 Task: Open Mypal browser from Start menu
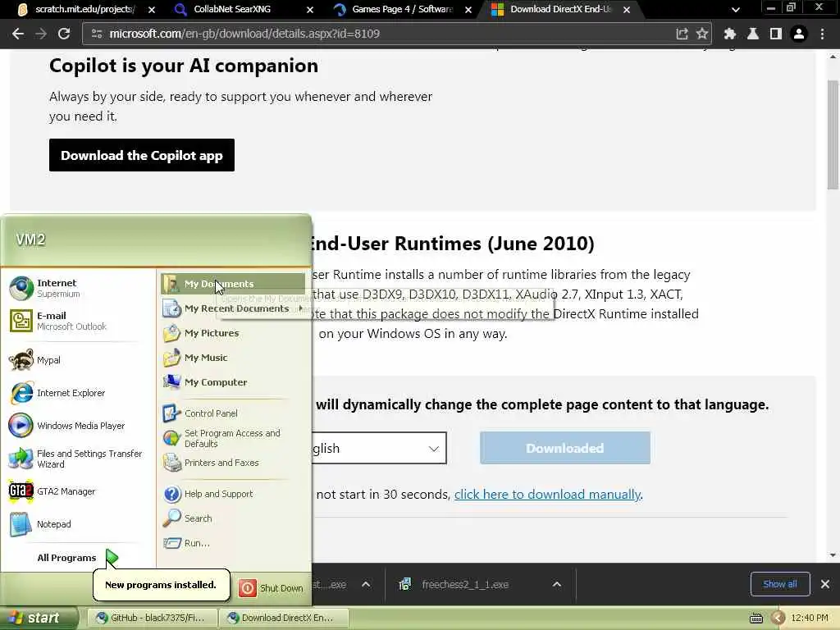coord(78,360)
